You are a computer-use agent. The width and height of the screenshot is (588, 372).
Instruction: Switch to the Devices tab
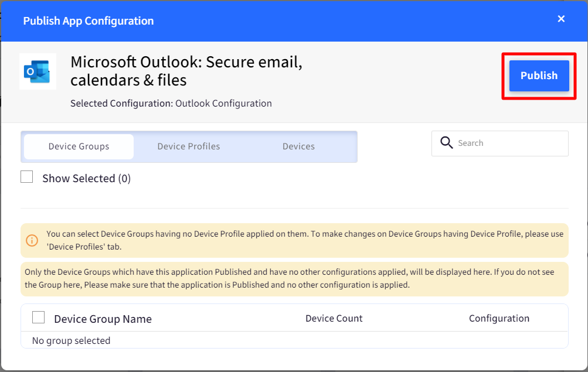pos(298,146)
